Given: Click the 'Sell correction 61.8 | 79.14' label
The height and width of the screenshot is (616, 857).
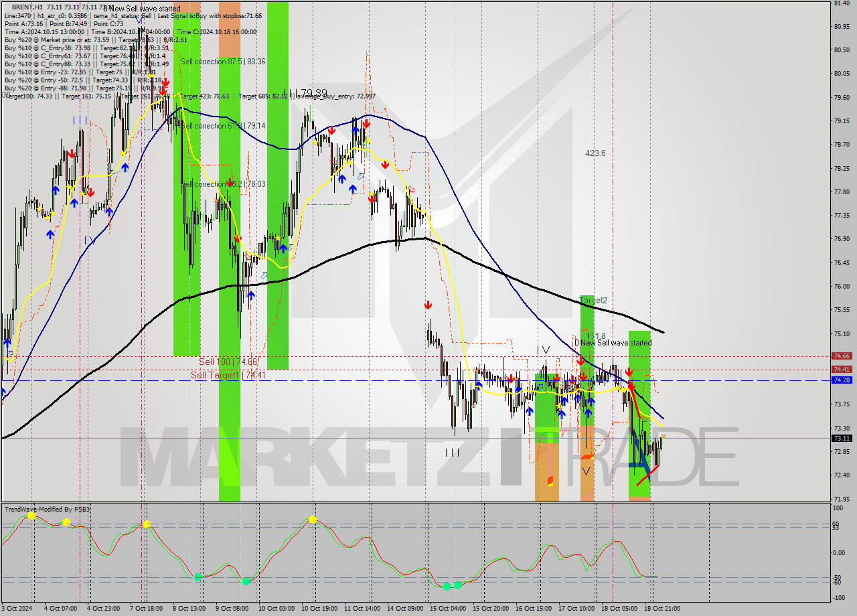Looking at the screenshot, I should click(x=223, y=126).
